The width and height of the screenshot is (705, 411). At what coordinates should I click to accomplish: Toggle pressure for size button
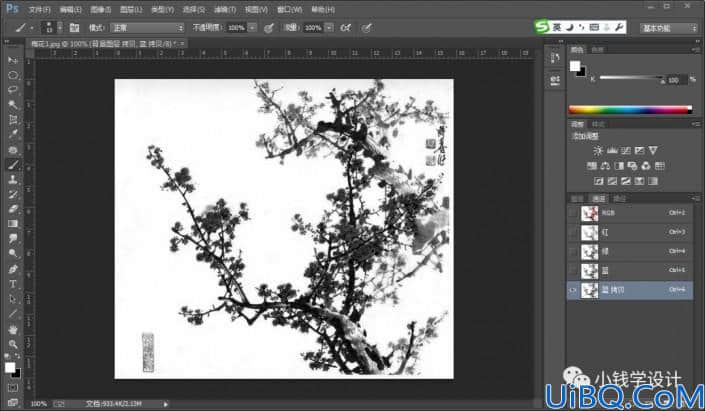367,28
